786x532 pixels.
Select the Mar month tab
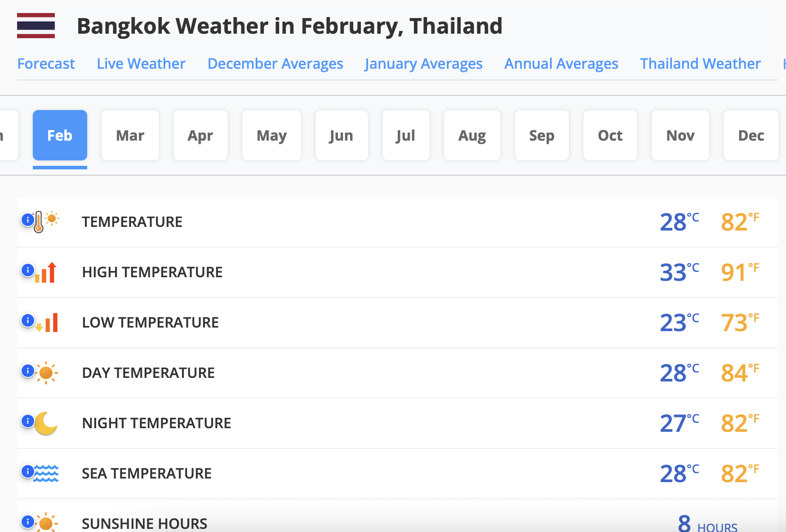click(130, 135)
